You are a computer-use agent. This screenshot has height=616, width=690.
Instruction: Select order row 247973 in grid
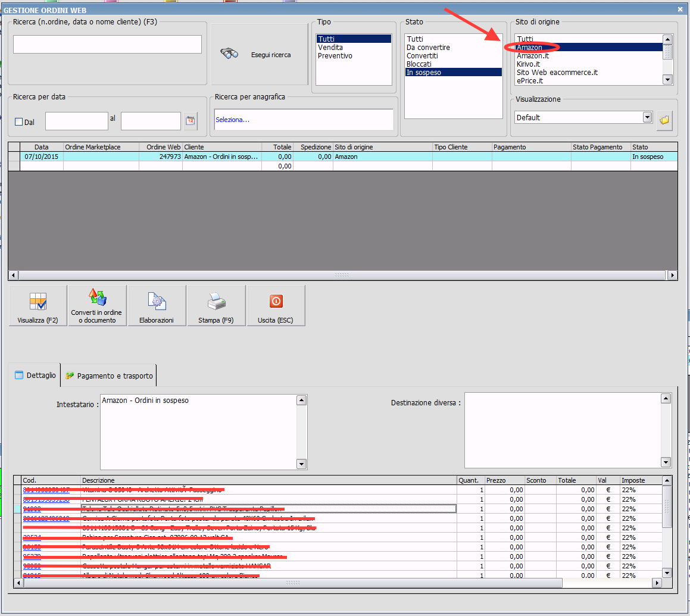161,157
